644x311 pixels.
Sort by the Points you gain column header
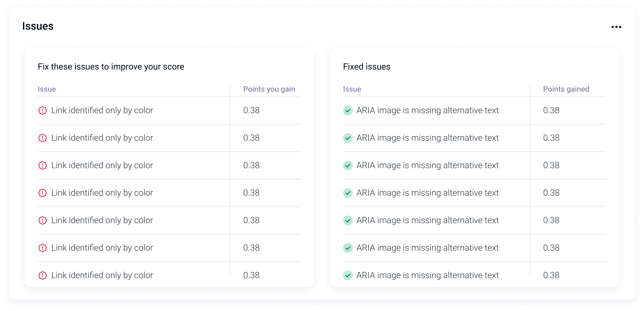[x=269, y=89]
